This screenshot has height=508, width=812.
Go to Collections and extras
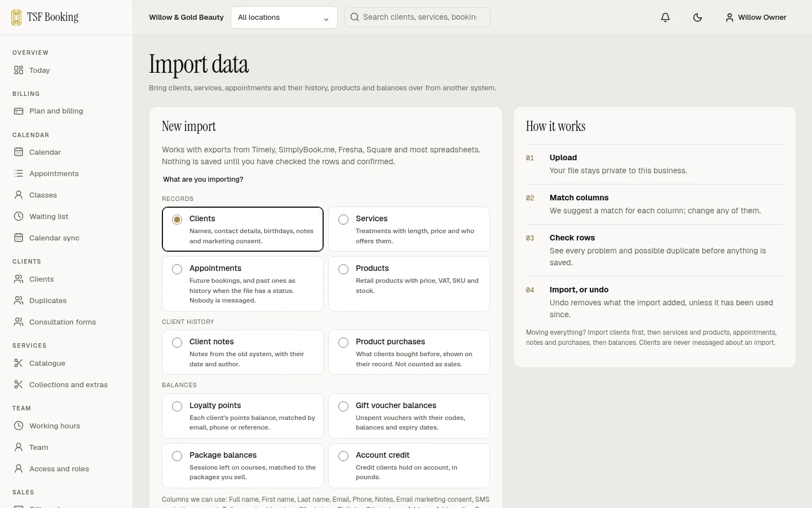pyautogui.click(x=68, y=384)
